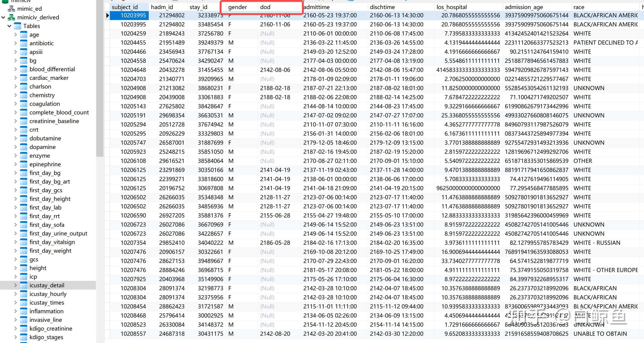Collapse the Tables tree node
Viewport: 644px width, 343px height.
click(x=10, y=26)
